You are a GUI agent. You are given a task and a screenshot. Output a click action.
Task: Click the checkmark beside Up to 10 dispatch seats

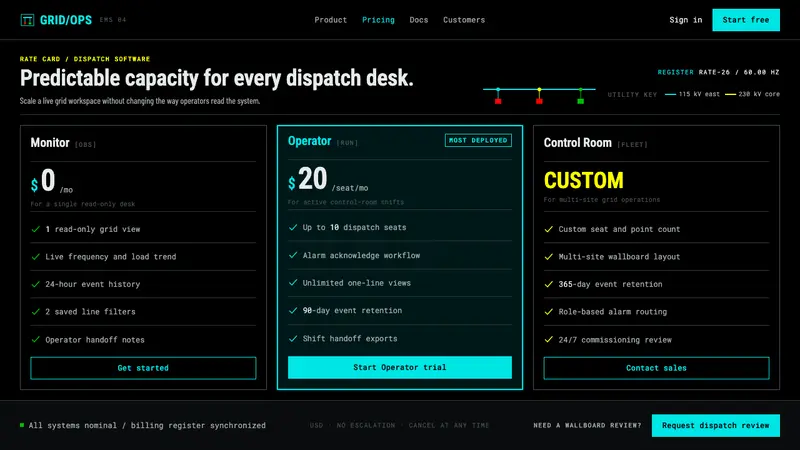click(x=293, y=227)
